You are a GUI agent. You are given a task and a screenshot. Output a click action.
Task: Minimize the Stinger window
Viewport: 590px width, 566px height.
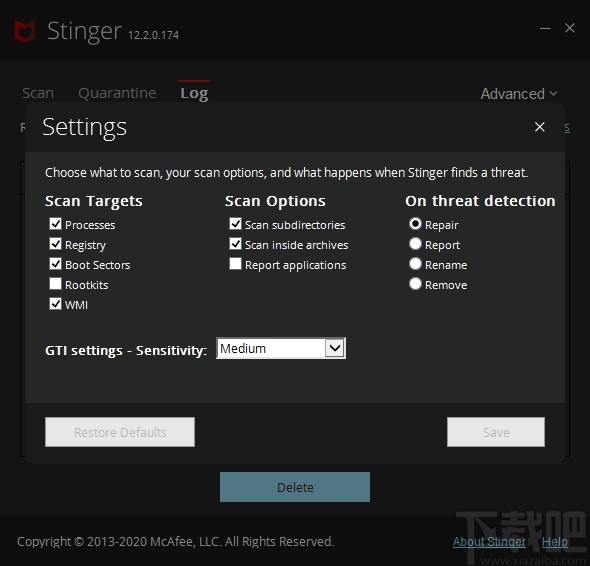pyautogui.click(x=545, y=28)
